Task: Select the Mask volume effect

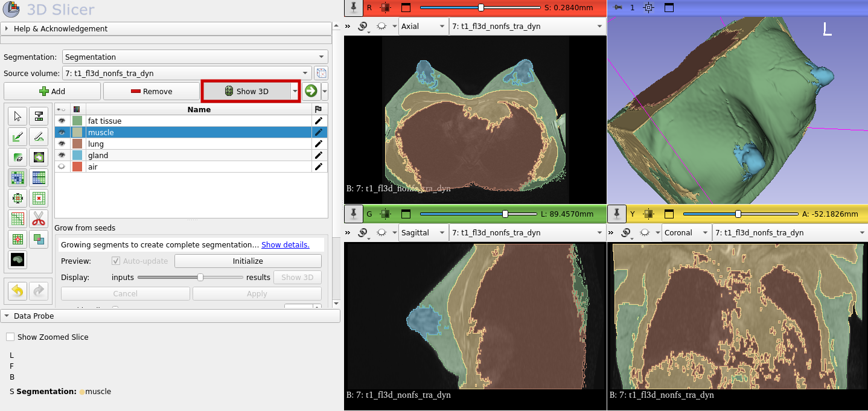Action: pyautogui.click(x=18, y=260)
